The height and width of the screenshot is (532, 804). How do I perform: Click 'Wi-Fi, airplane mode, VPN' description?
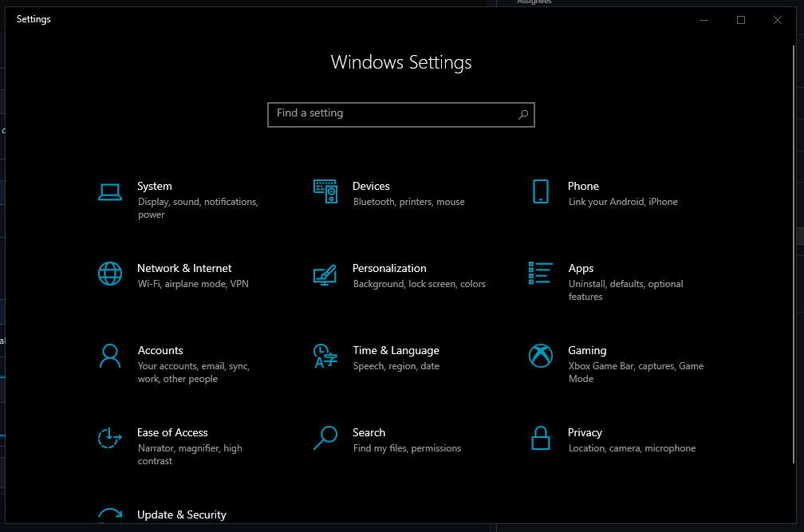point(193,284)
